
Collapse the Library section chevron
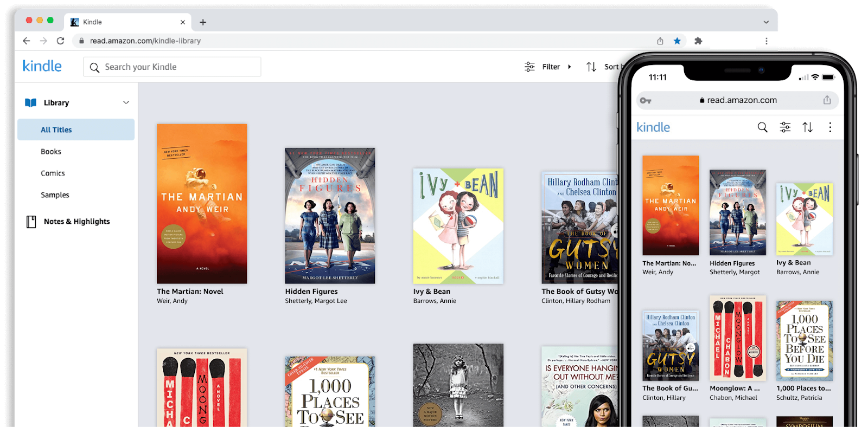pos(126,102)
